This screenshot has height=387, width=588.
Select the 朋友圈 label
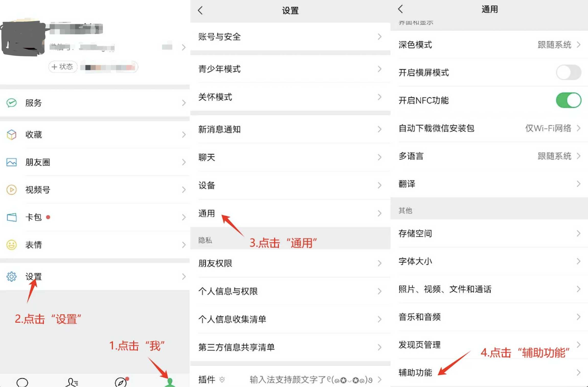pyautogui.click(x=38, y=162)
